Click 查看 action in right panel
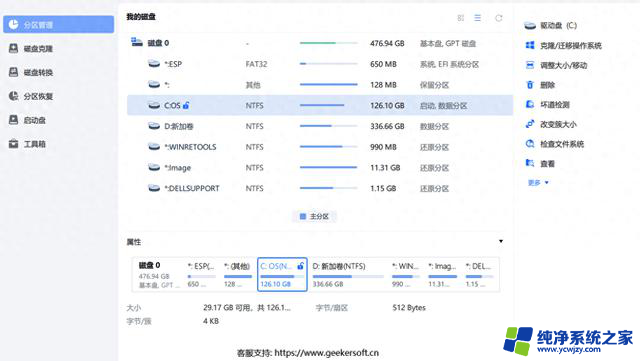 point(547,164)
